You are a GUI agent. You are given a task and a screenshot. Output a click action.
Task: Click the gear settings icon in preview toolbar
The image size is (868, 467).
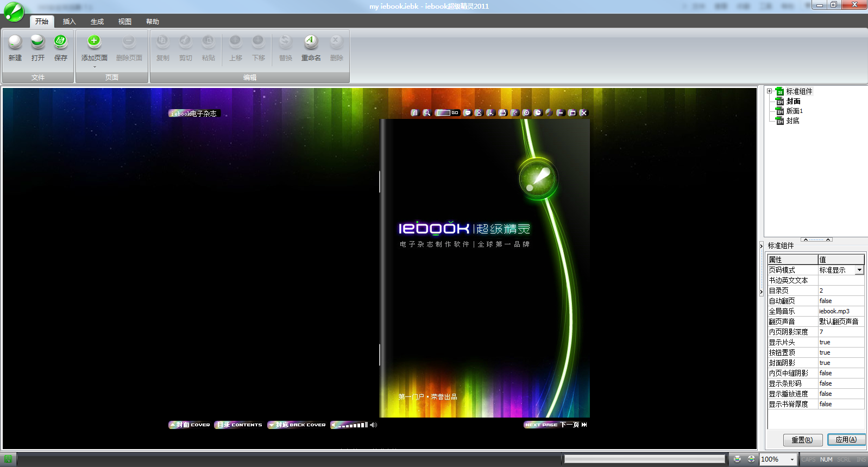pos(526,113)
